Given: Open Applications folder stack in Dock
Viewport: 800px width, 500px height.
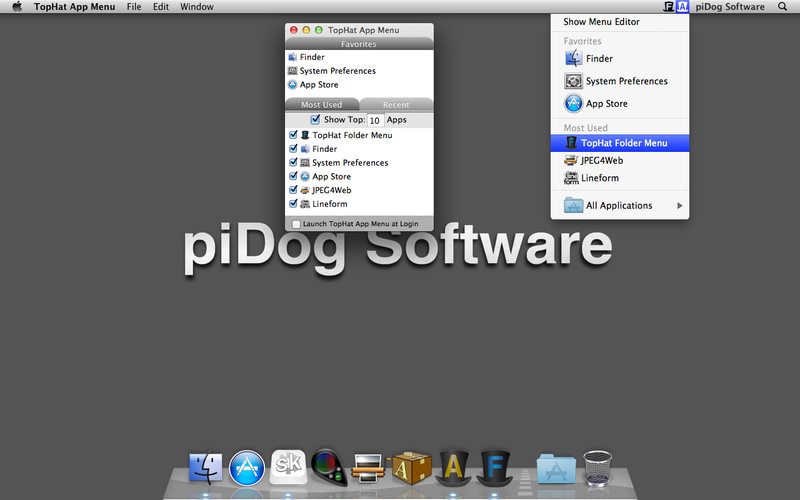Looking at the screenshot, I should point(556,468).
